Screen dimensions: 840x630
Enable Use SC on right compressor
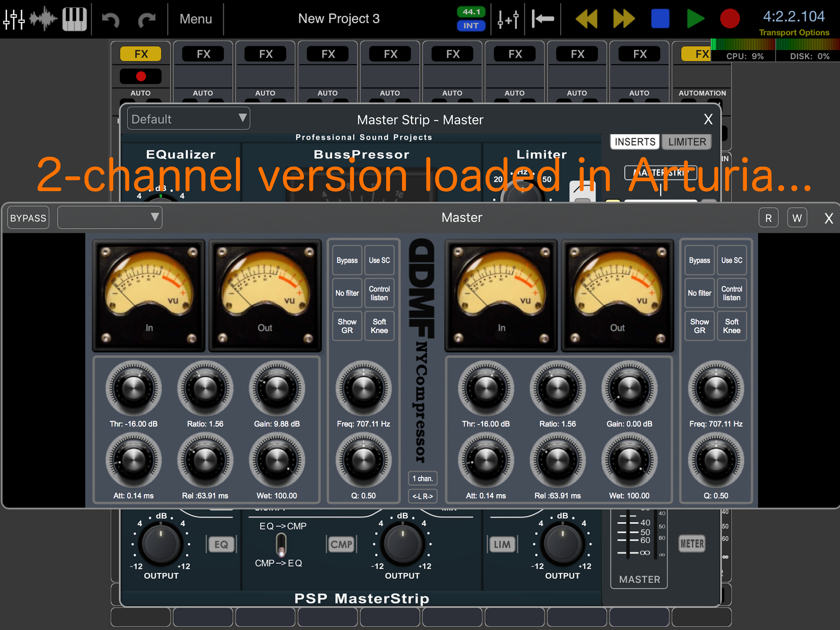point(731,260)
